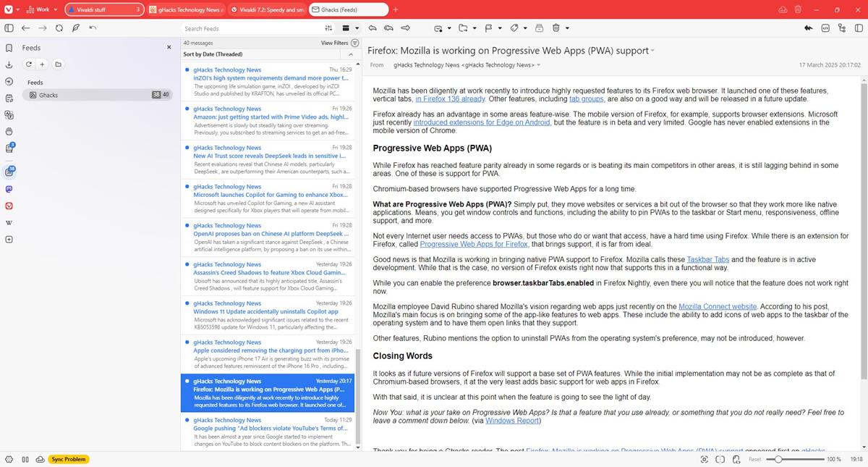Open the Taskbar Tabs link in article

click(x=709, y=259)
